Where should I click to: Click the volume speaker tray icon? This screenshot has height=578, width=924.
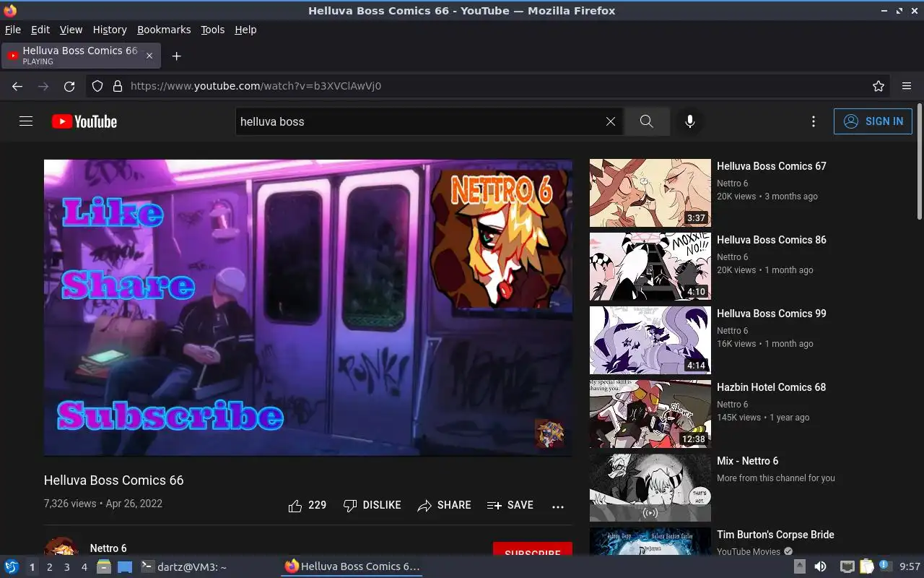point(820,566)
